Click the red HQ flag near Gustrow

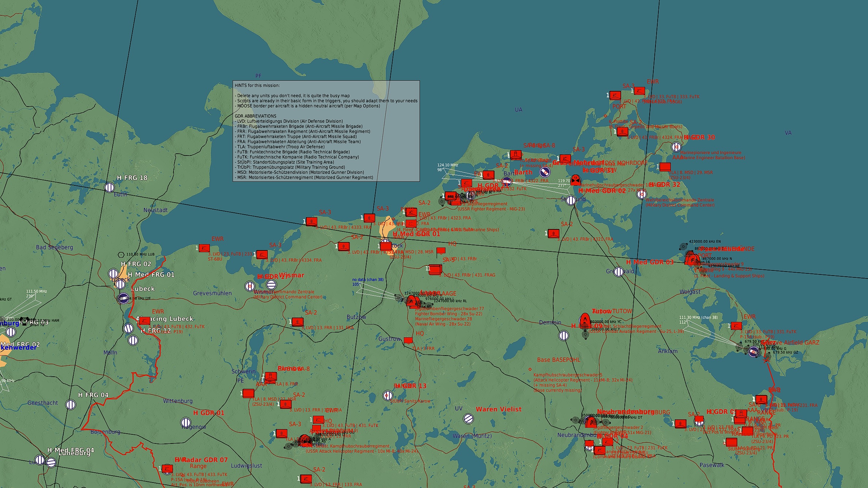(408, 341)
